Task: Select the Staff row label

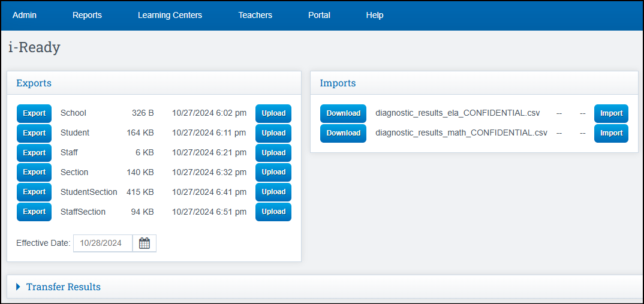Action: click(x=69, y=152)
